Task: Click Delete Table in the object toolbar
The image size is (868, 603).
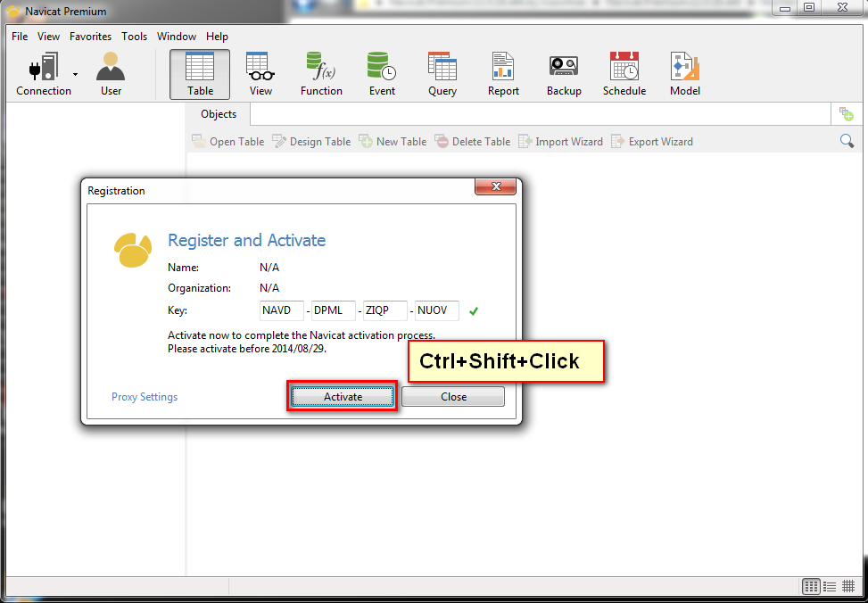Action: click(x=472, y=142)
